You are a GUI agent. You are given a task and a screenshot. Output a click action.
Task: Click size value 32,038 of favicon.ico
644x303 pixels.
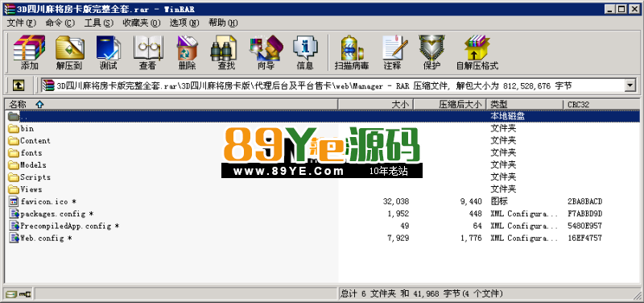tap(395, 201)
